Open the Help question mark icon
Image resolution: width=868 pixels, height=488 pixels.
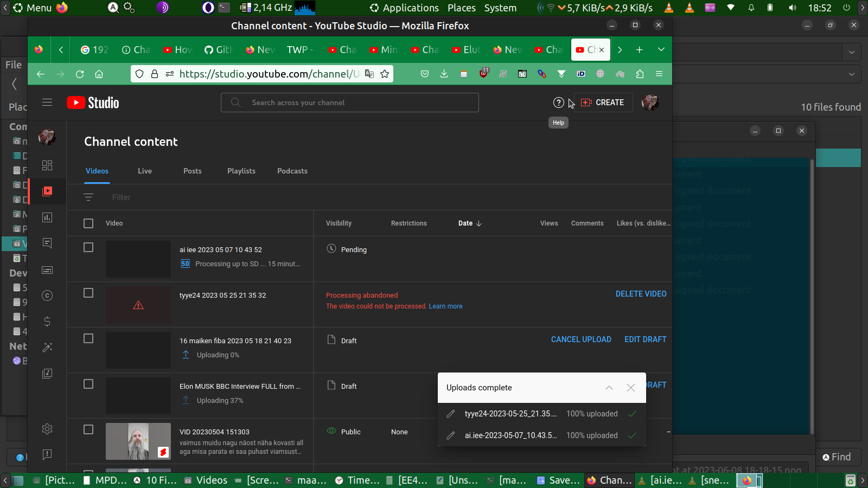pyautogui.click(x=558, y=102)
